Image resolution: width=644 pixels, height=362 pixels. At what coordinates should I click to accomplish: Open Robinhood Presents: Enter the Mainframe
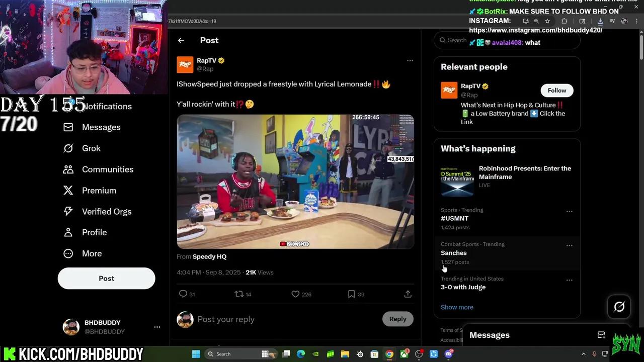(525, 172)
